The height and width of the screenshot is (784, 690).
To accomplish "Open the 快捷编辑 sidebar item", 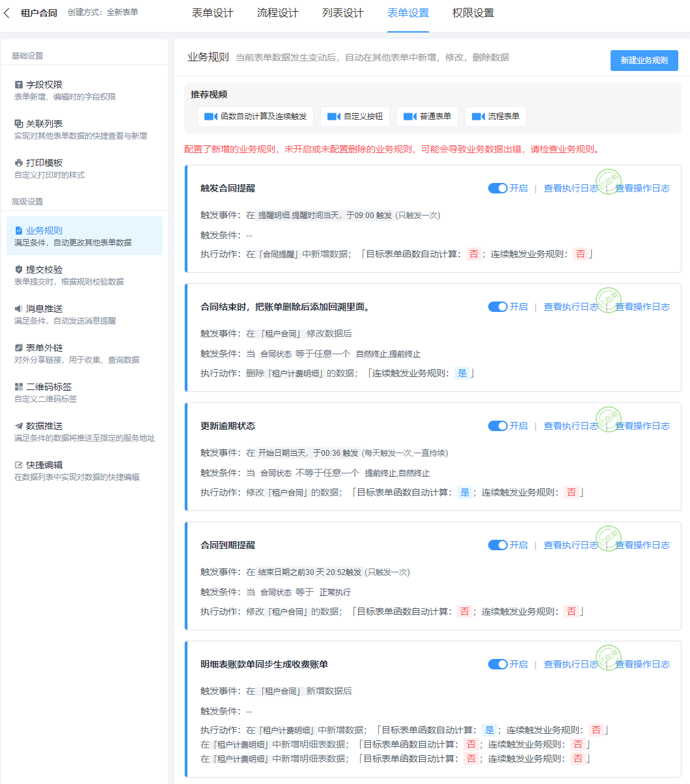I will [x=44, y=465].
